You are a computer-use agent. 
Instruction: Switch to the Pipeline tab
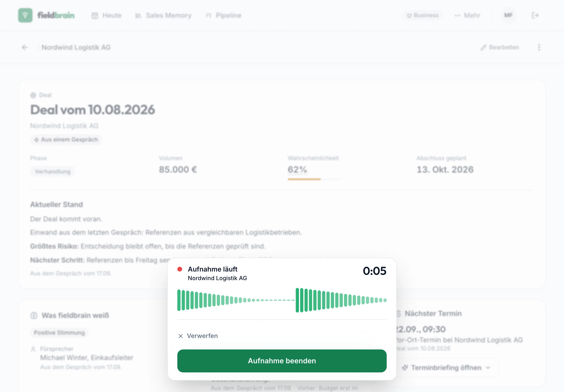(223, 16)
